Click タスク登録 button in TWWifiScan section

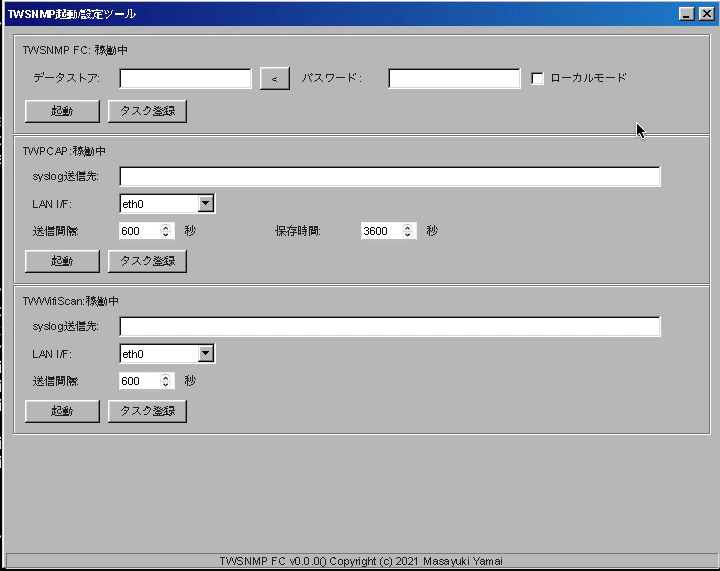[x=147, y=411]
